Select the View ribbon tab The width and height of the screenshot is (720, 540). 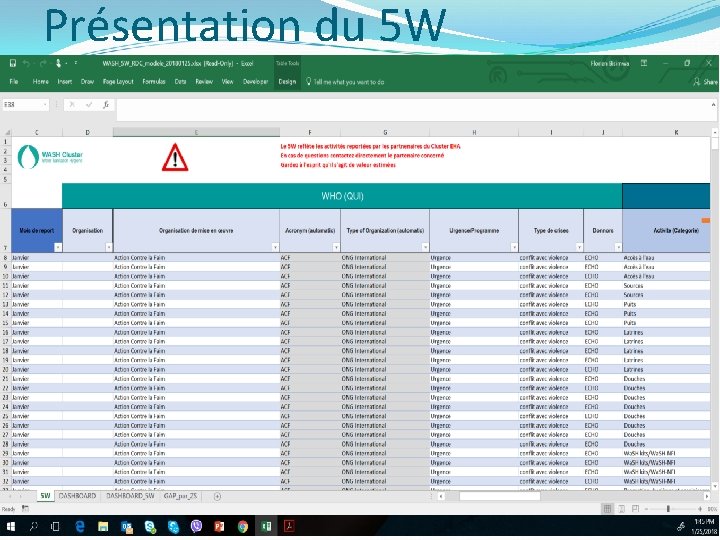click(x=228, y=82)
